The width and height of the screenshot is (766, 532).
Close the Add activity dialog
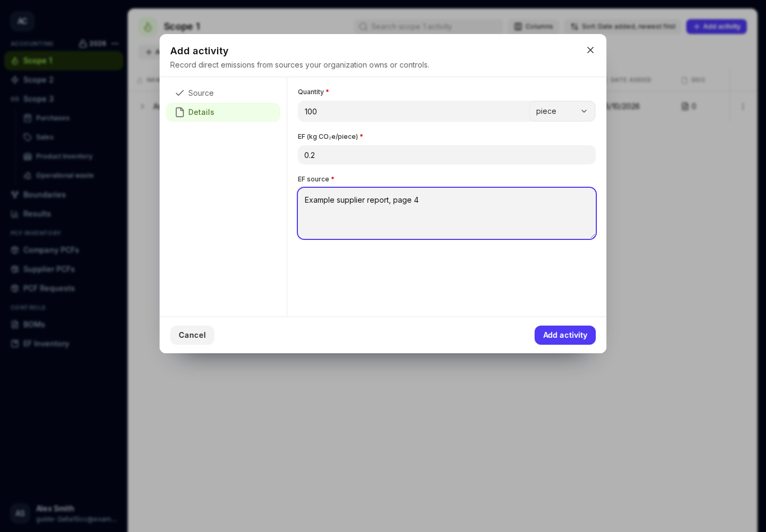coord(590,50)
